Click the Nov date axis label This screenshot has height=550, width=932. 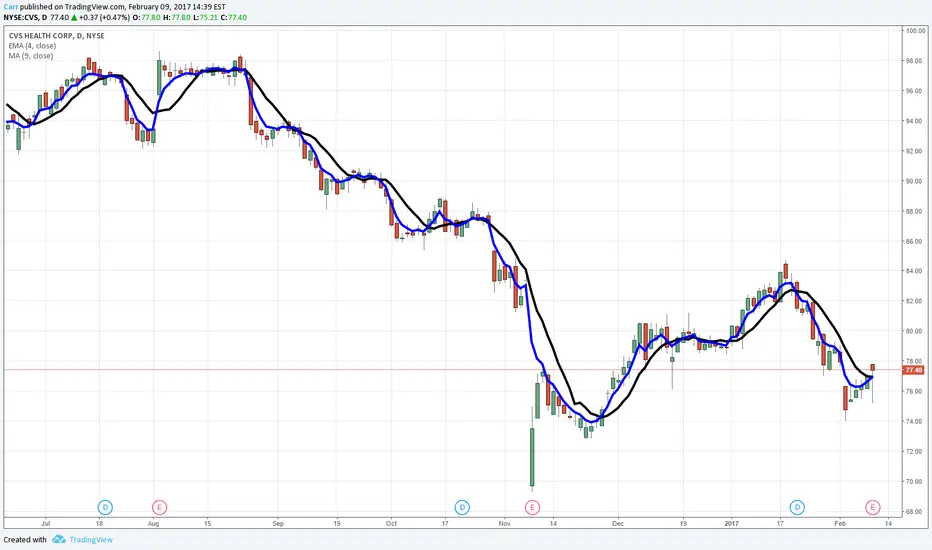pyautogui.click(x=505, y=524)
